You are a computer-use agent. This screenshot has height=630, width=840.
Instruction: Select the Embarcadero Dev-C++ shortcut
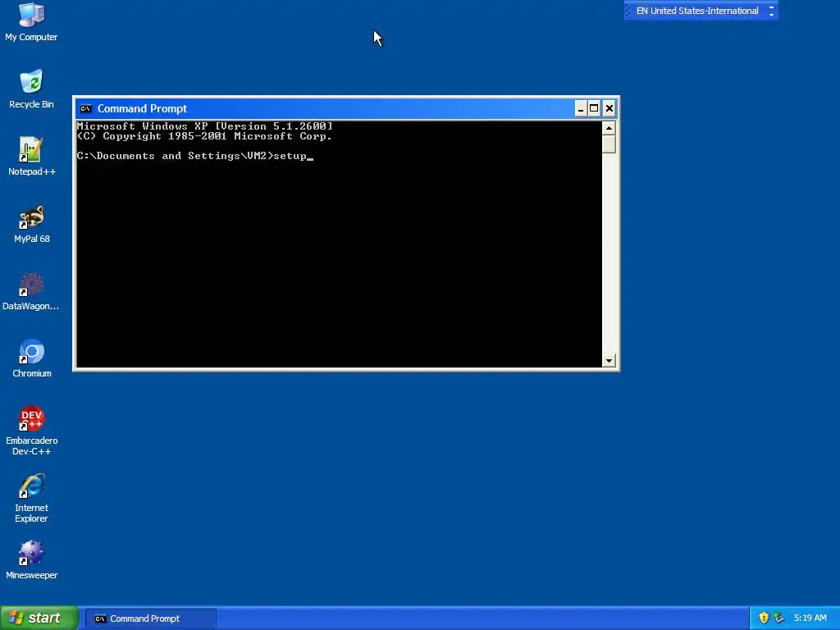(31, 431)
